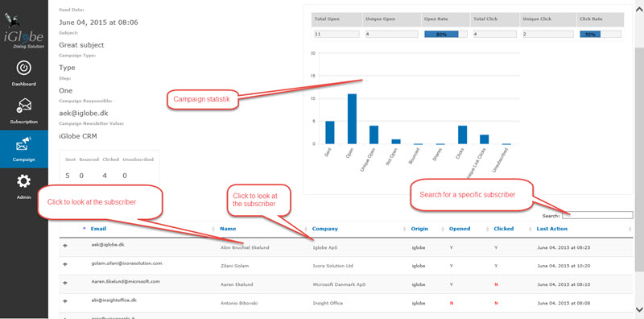Screen dimensions: 644x319
Task: Open the Admin gear icon
Action: pyautogui.click(x=24, y=181)
